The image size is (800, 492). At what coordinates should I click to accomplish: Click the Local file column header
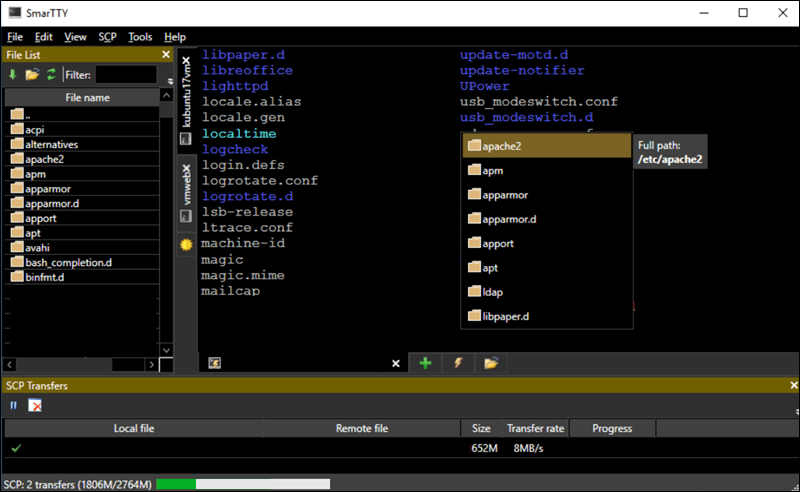pyautogui.click(x=134, y=428)
